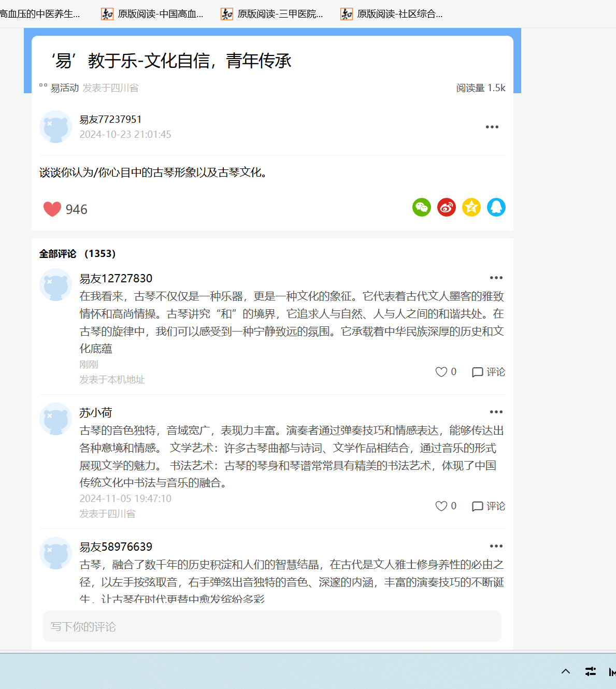This screenshot has width=616, height=689.
Task: Switch to 原版阅读-三甲医院... tab
Action: pyautogui.click(x=272, y=14)
